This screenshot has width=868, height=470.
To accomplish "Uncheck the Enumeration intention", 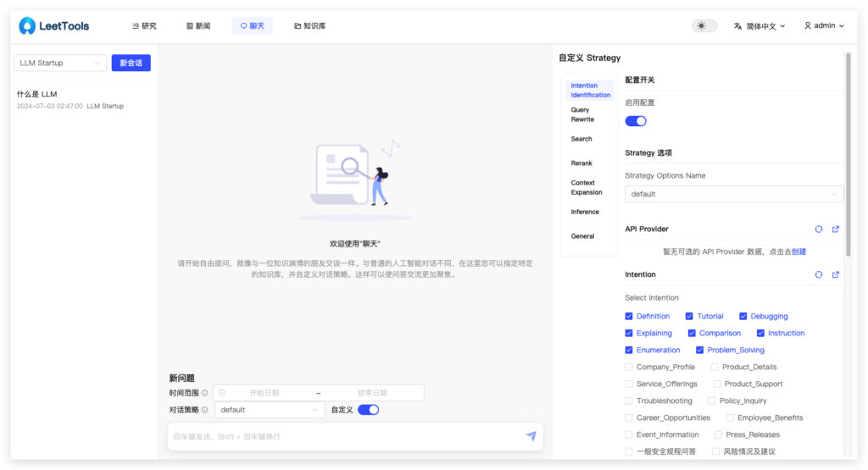I will 628,350.
